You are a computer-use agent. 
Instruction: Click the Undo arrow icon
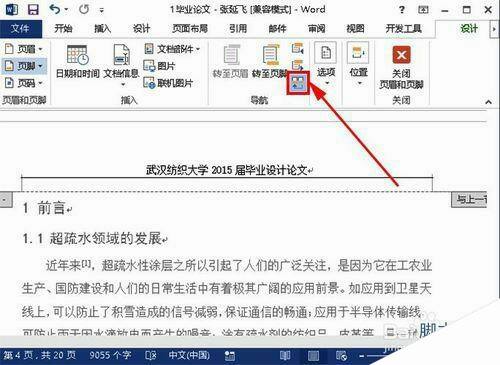(x=55, y=9)
